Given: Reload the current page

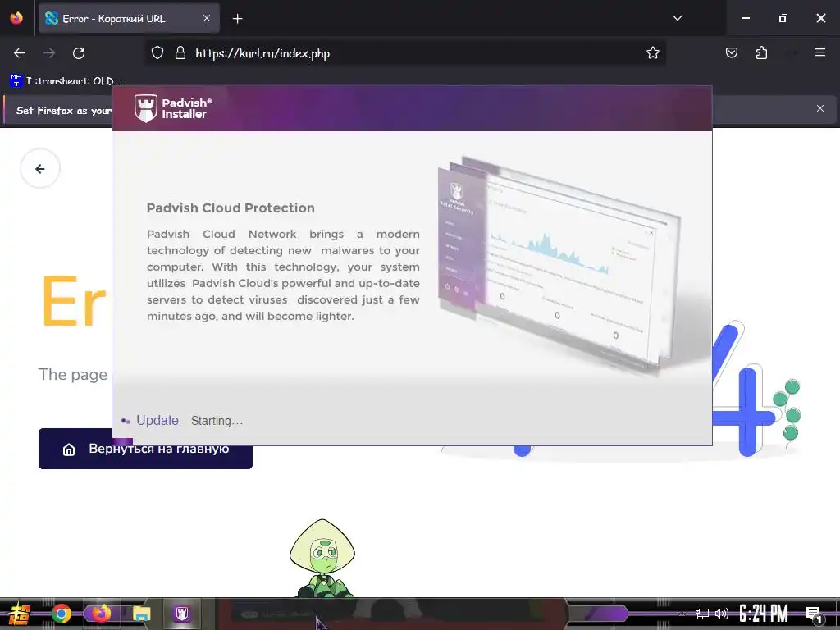Looking at the screenshot, I should (x=79, y=53).
